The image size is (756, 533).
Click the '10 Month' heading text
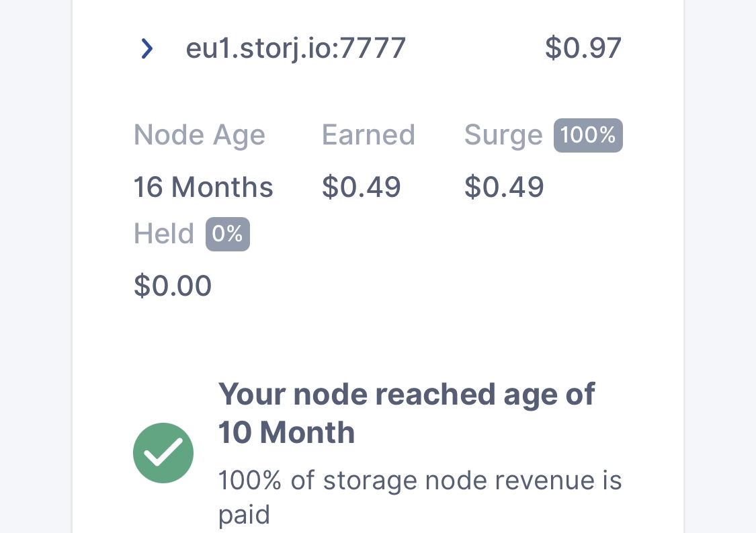coord(286,432)
